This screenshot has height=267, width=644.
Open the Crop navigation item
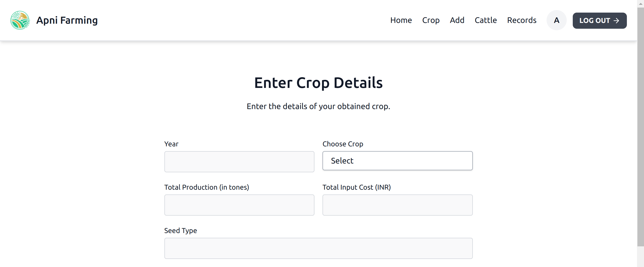431,20
